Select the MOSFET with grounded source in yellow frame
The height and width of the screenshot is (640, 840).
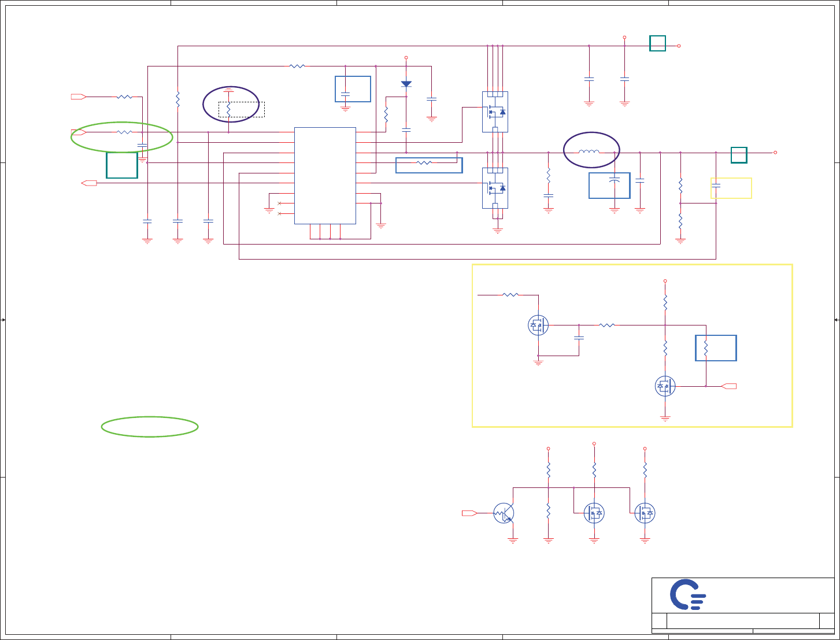(665, 386)
